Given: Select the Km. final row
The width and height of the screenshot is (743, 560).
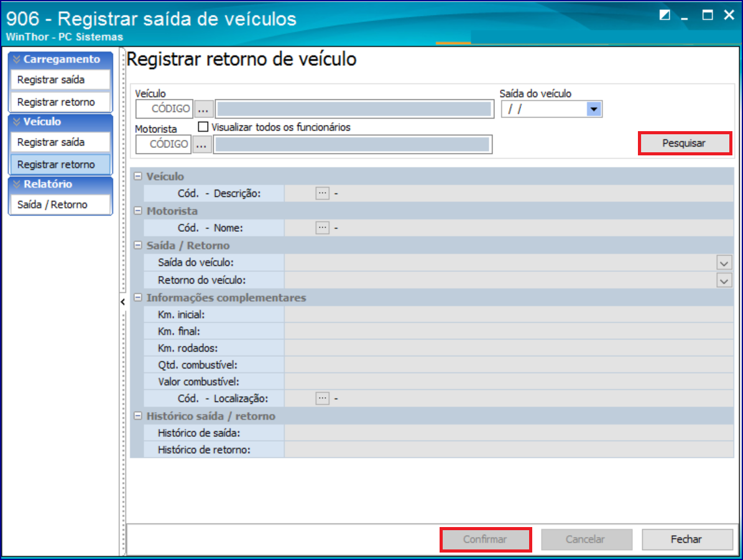Looking at the screenshot, I should coord(439,331).
